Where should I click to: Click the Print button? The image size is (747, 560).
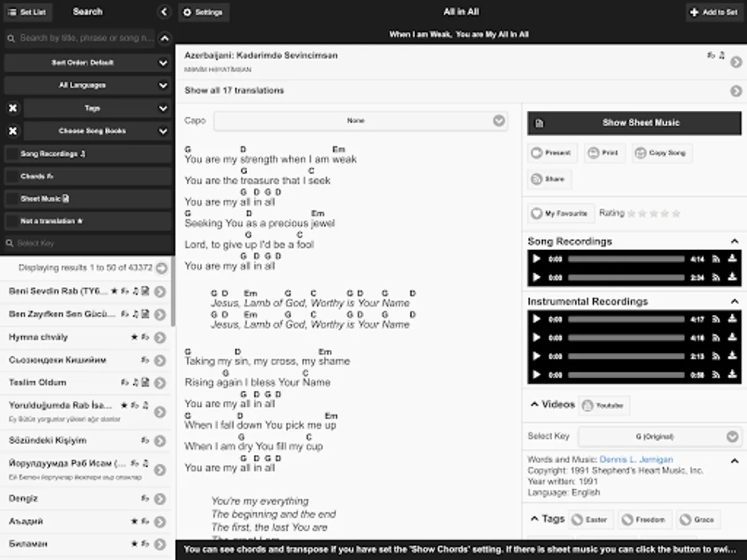[x=604, y=153]
